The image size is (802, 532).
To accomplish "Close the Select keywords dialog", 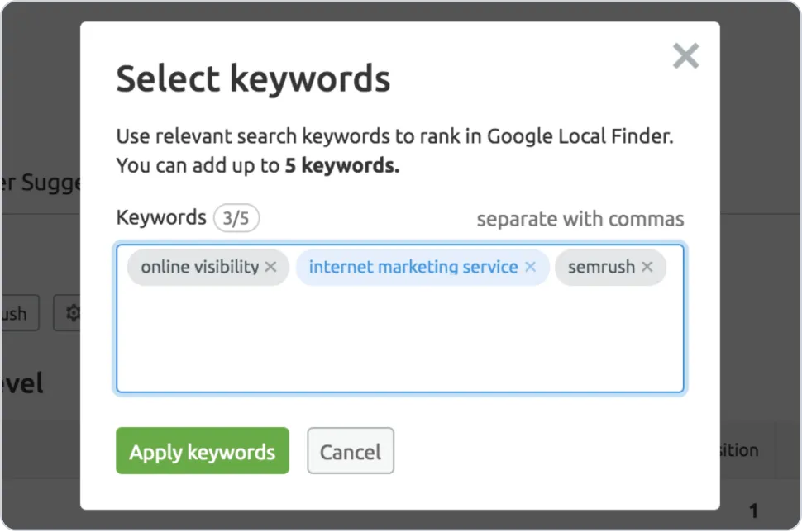I will pos(685,55).
